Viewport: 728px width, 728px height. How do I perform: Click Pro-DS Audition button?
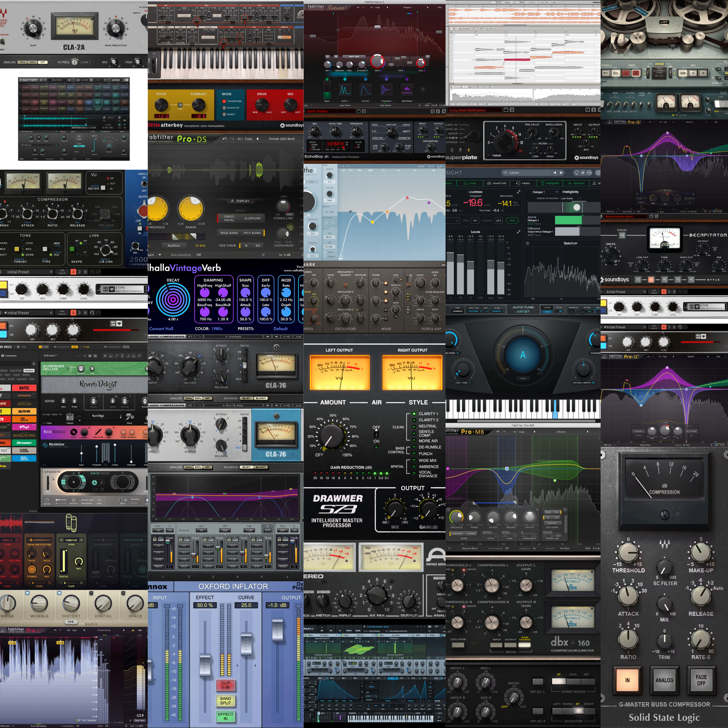[x=174, y=245]
